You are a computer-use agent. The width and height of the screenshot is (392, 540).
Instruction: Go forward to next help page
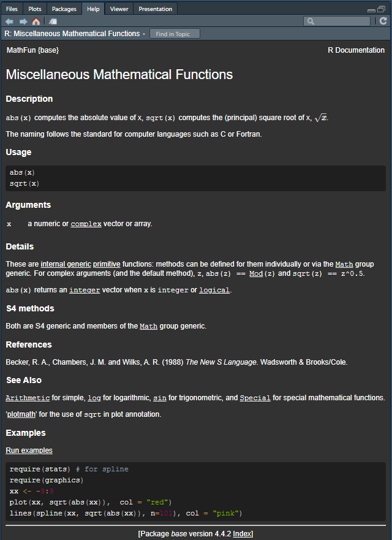tap(23, 21)
